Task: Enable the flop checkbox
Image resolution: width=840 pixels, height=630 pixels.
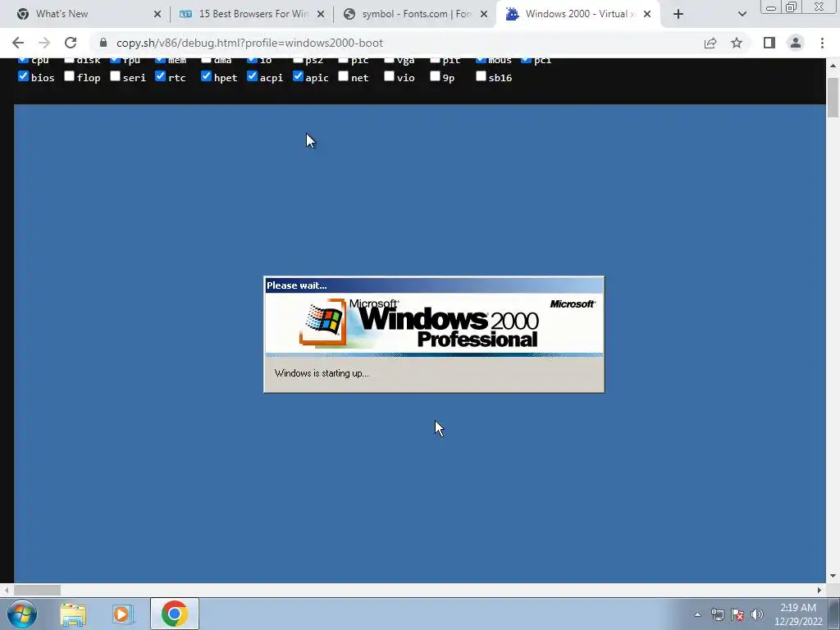Action: (x=69, y=76)
